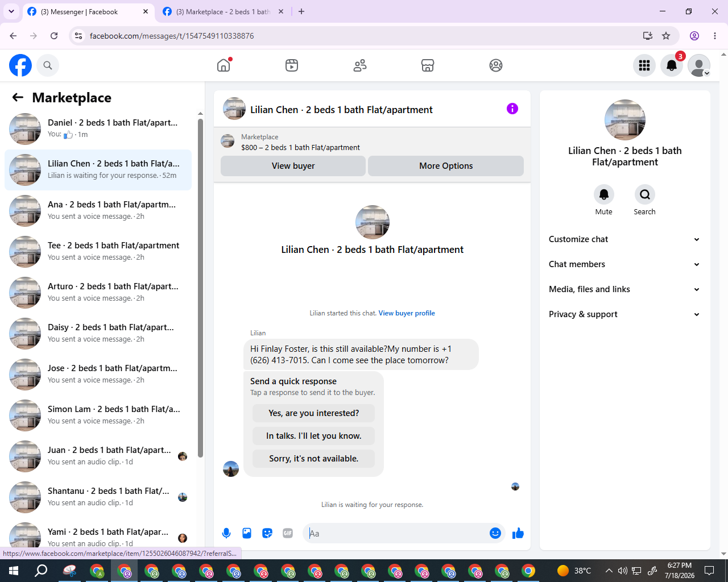This screenshot has width=728, height=582.
Task: Open Juan's conversation
Action: coord(98,456)
